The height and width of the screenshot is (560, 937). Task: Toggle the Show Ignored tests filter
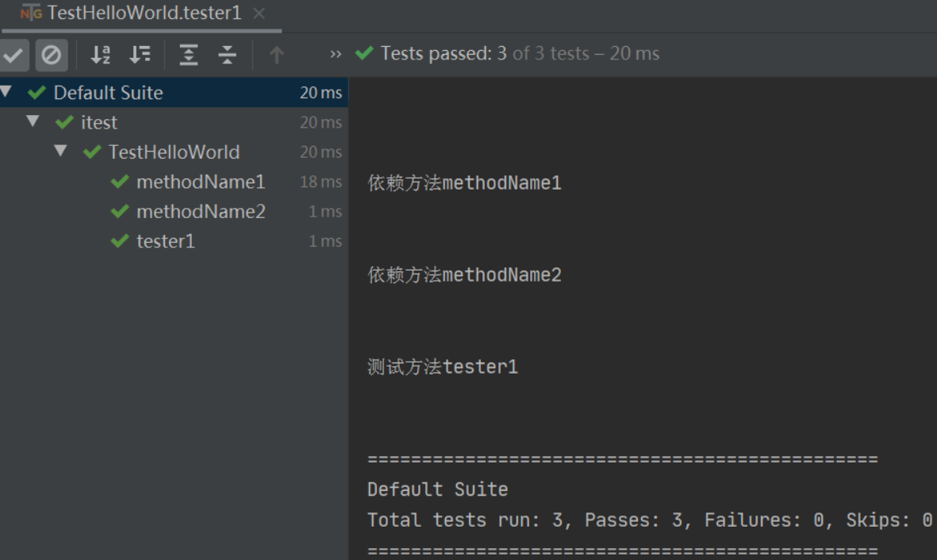51,55
